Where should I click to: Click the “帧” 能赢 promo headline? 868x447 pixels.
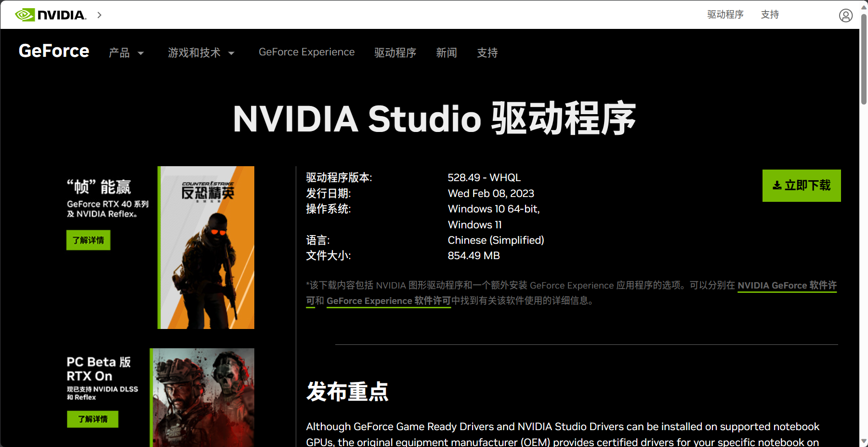pos(99,186)
